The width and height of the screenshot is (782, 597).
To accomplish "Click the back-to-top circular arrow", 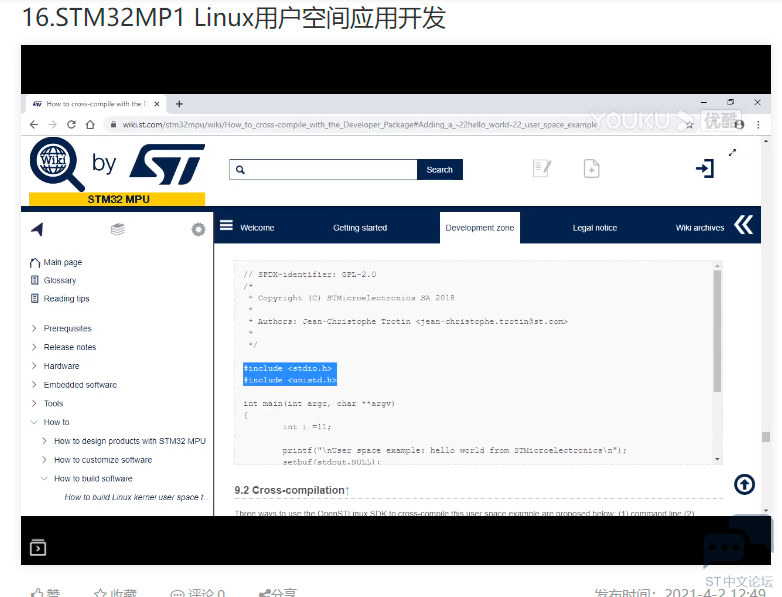I will coord(744,484).
